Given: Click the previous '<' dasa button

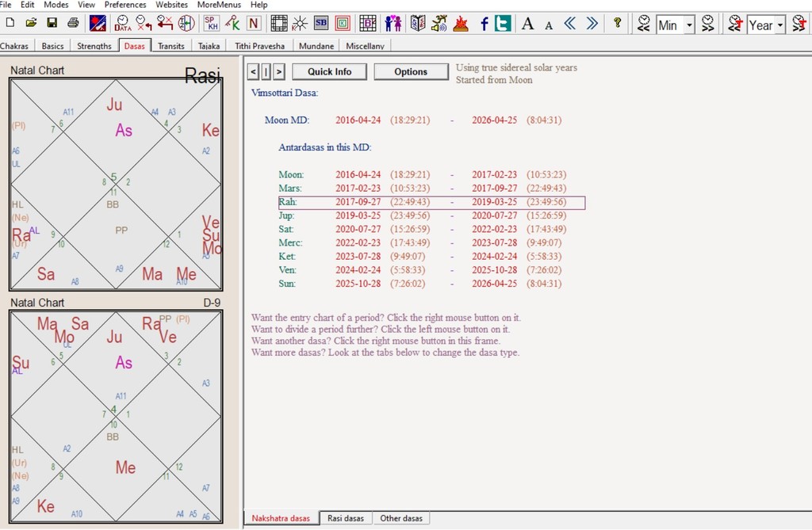Looking at the screenshot, I should (x=253, y=71).
